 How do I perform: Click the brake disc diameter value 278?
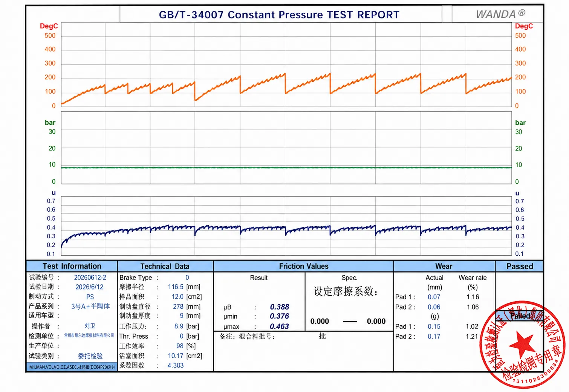click(178, 307)
